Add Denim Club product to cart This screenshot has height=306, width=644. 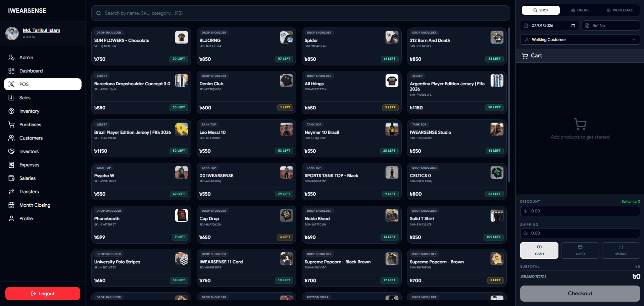point(246,92)
